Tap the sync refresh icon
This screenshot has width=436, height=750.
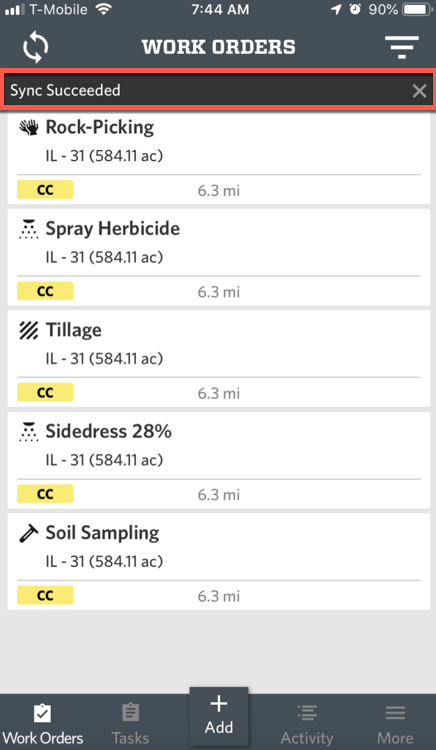click(x=36, y=47)
